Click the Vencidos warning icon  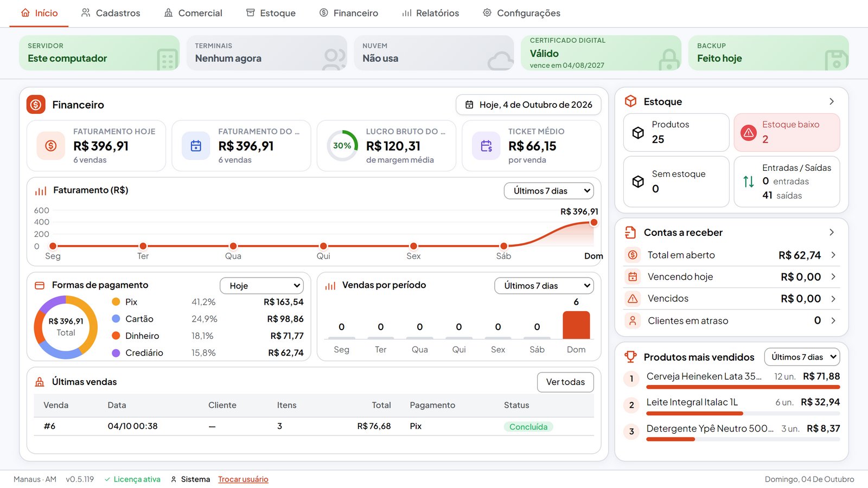633,299
